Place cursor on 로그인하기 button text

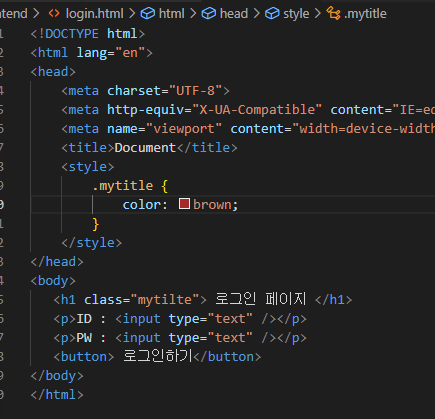click(158, 356)
